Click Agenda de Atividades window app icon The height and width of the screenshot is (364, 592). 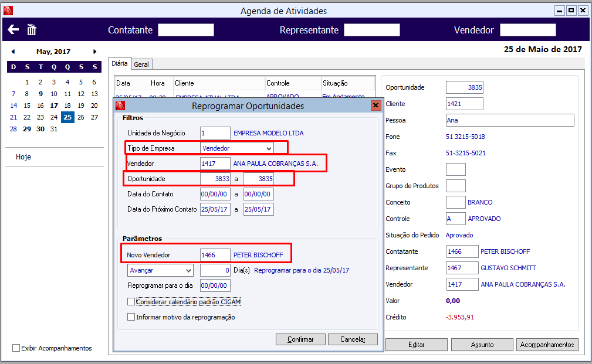[x=8, y=11]
